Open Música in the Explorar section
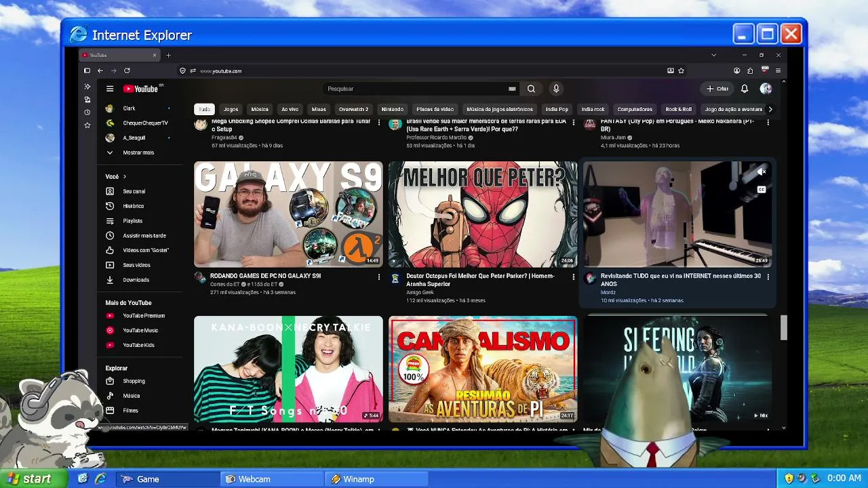Screen dimensions: 868x488 pos(131,396)
